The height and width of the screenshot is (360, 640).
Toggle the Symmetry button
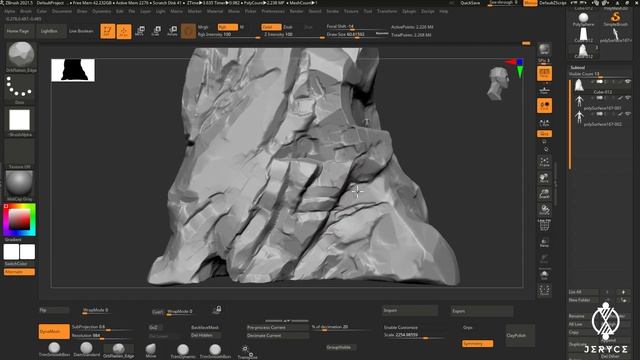click(477, 344)
